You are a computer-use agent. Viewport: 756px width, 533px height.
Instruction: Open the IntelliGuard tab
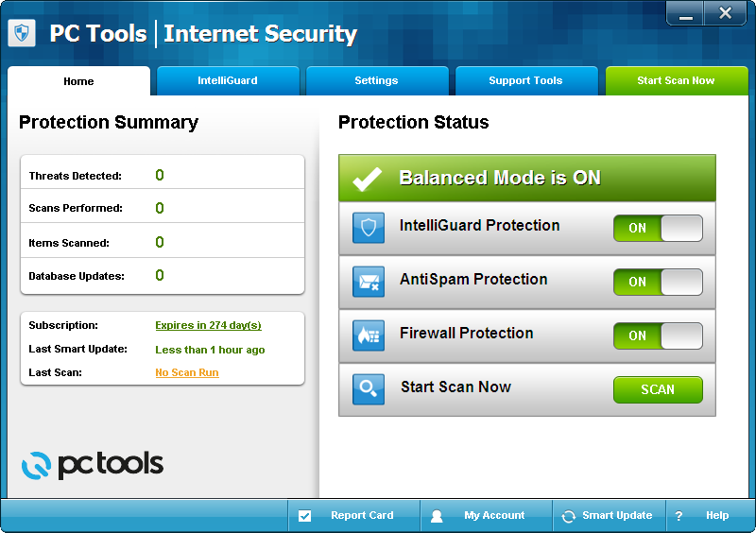pyautogui.click(x=228, y=81)
